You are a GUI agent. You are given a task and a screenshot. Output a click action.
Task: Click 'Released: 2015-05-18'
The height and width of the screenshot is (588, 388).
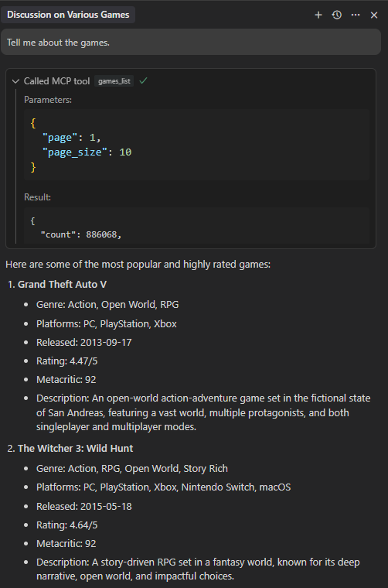coord(84,507)
